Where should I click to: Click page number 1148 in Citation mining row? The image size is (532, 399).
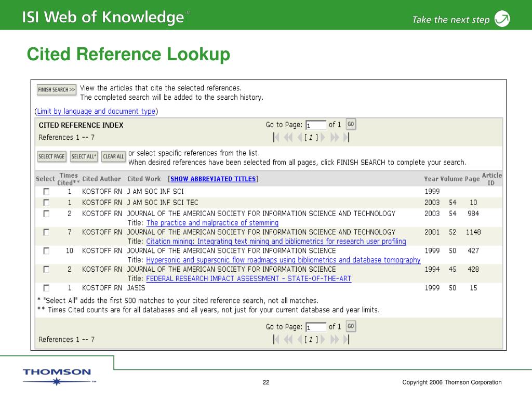[473, 232]
